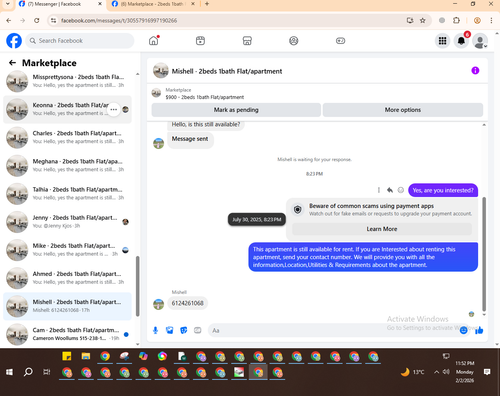Reply to 'Yes, are you interested?' message
The height and width of the screenshot is (396, 500).
point(390,190)
